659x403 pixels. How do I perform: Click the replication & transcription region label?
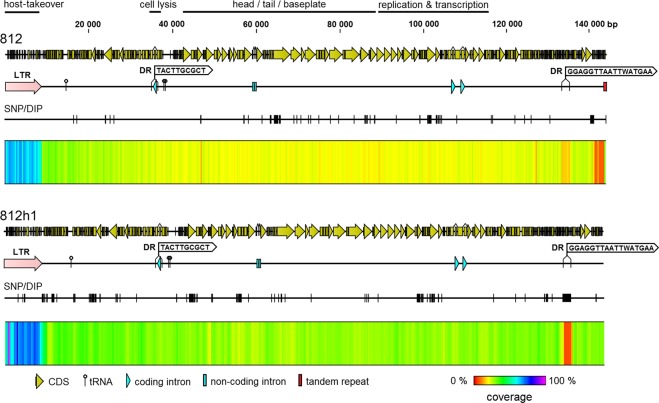433,6
